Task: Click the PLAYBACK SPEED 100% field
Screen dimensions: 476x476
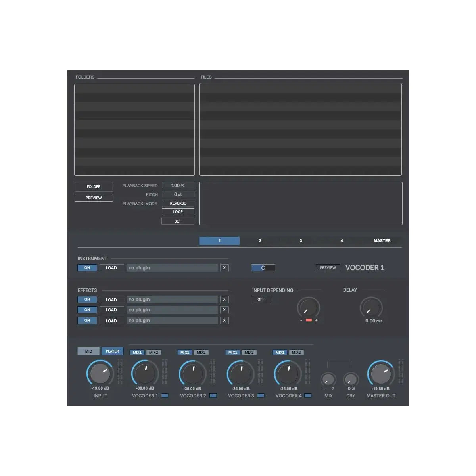Action: pos(178,185)
